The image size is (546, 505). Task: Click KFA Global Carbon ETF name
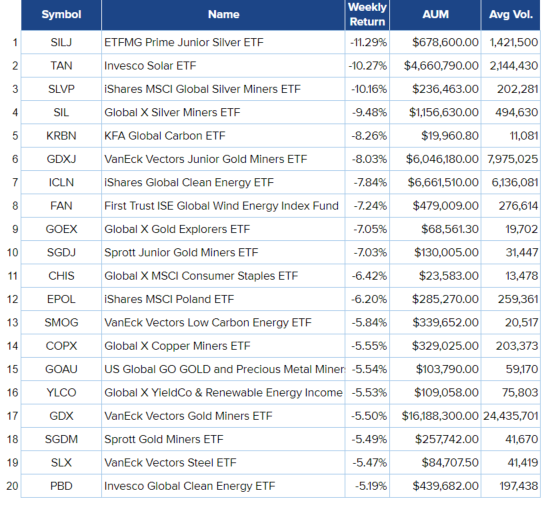click(165, 135)
